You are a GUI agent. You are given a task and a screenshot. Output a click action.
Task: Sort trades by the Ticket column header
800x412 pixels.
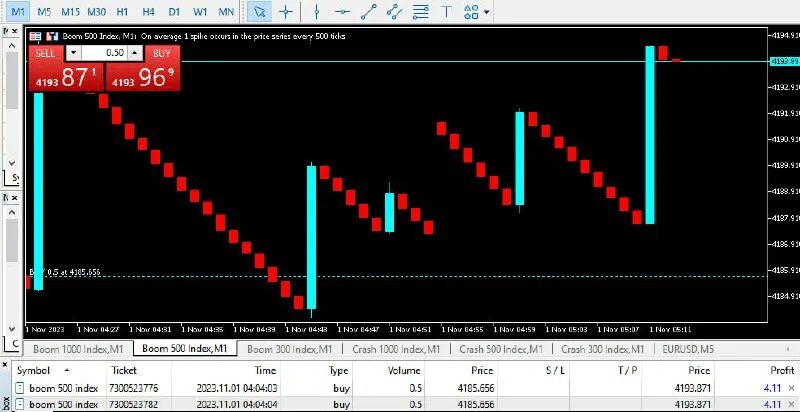138,371
